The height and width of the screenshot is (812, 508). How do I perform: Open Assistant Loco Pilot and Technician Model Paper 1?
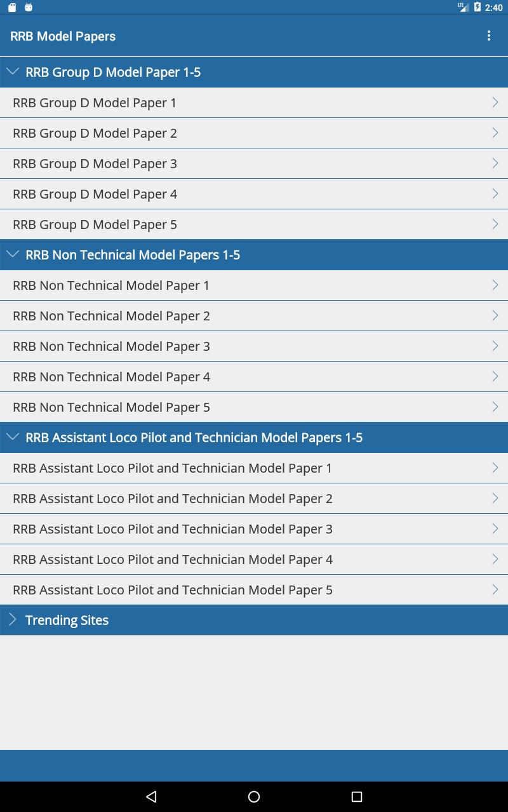[254, 468]
